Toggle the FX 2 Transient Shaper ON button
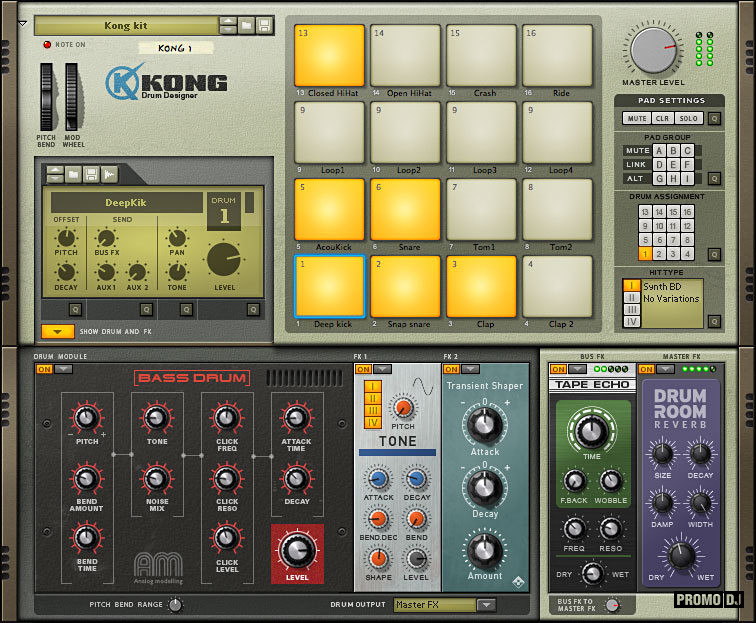The width and height of the screenshot is (756, 623). pos(451,369)
